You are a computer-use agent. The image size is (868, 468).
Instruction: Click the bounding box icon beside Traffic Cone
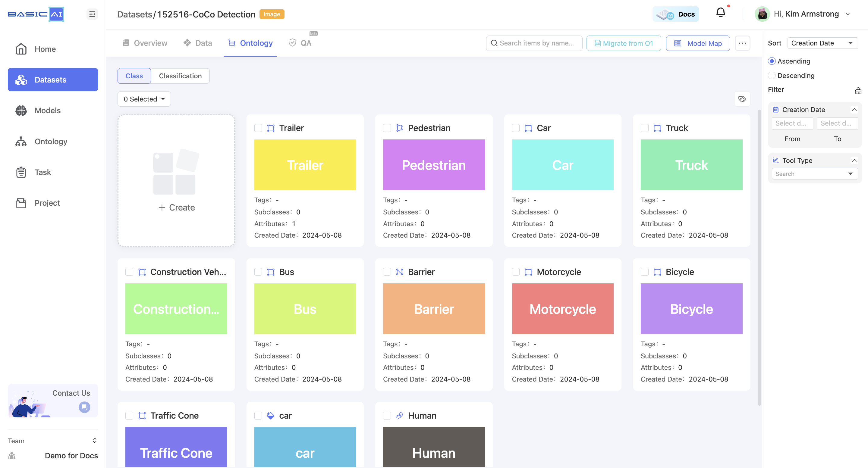click(142, 416)
